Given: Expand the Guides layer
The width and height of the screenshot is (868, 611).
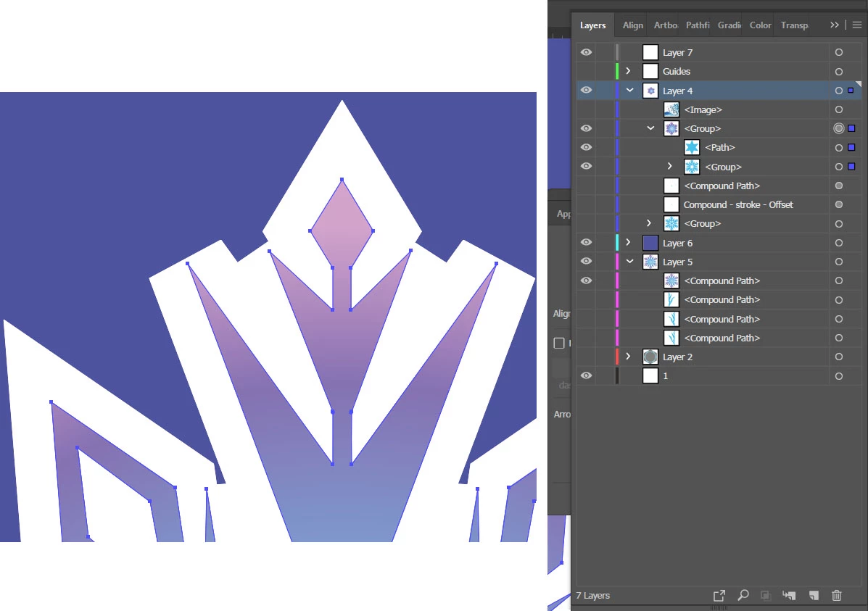Looking at the screenshot, I should (x=628, y=71).
